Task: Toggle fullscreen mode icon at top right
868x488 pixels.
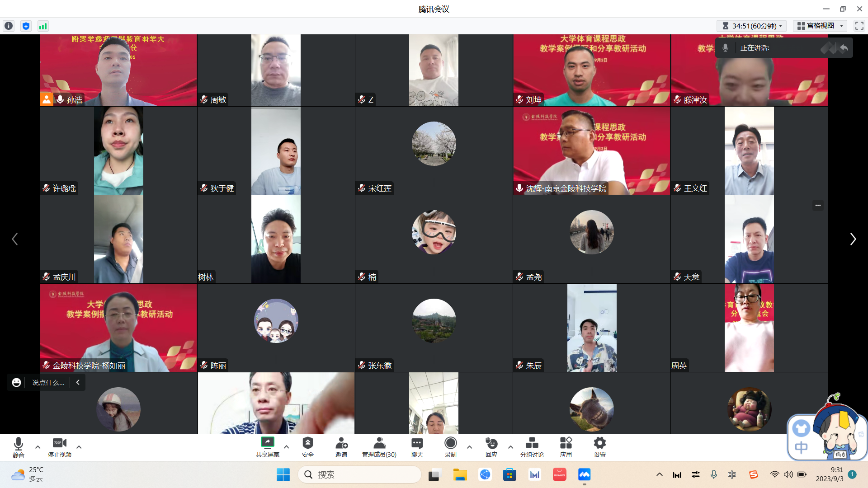Action: [859, 26]
